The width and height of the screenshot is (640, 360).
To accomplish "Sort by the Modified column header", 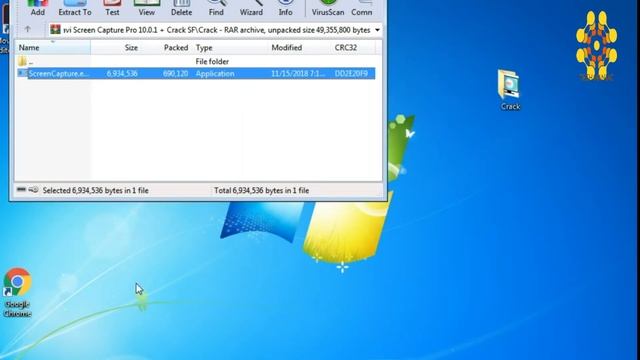I will (x=287, y=48).
